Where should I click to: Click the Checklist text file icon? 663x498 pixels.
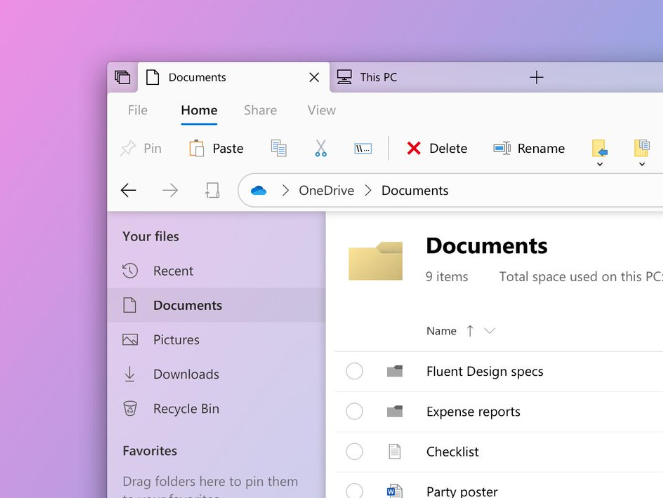point(395,451)
